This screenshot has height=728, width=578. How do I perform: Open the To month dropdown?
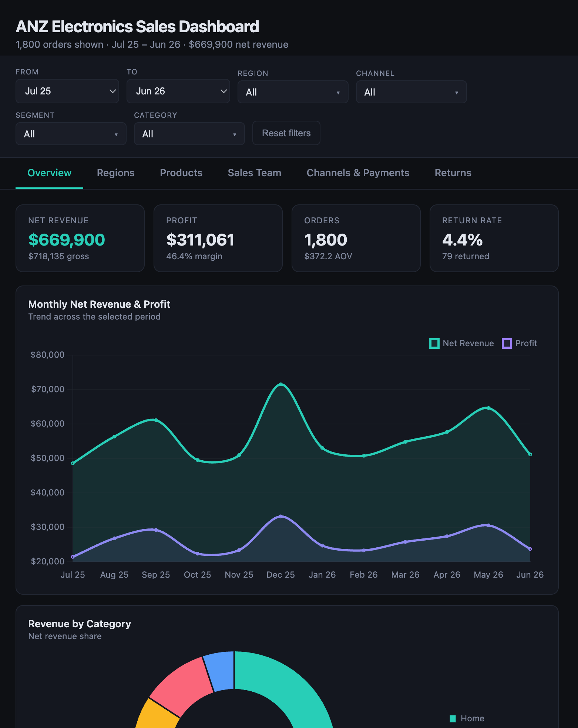tap(178, 91)
